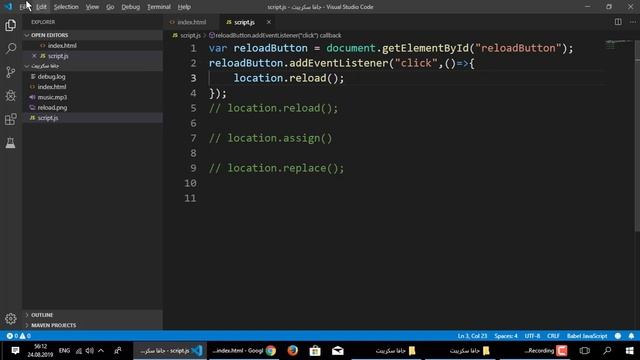Open Microsoft Store from the taskbar
Viewport: 640px width, 360px height.
[x=315, y=351]
